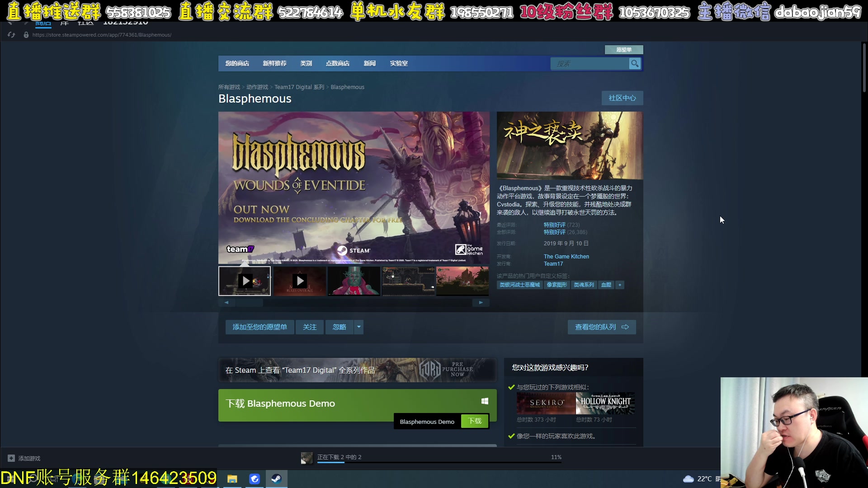This screenshot has height=488, width=868.
Task: Click the download progress bar
Action: pyautogui.click(x=439, y=463)
